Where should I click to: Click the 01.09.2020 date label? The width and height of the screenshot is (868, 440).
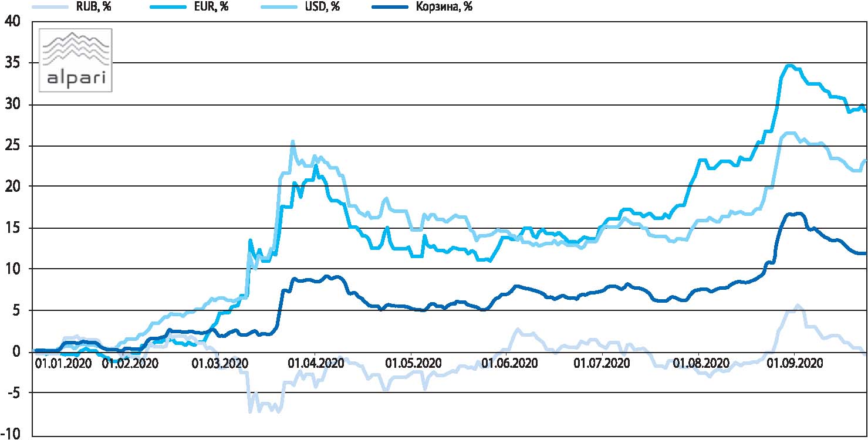(796, 364)
